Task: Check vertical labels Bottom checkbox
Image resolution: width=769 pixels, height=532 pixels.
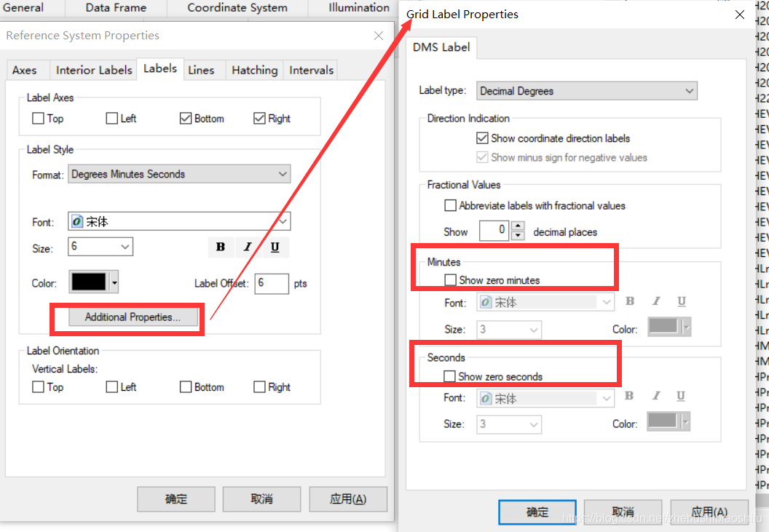Action: pos(186,387)
